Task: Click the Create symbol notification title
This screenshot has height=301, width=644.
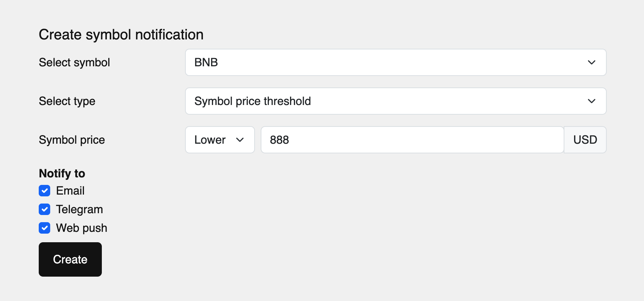Action: [121, 35]
